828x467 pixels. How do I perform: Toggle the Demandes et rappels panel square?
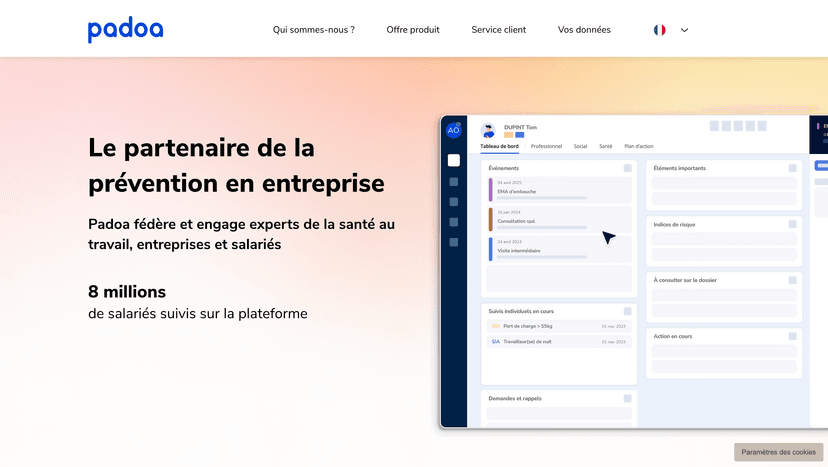pyautogui.click(x=628, y=398)
